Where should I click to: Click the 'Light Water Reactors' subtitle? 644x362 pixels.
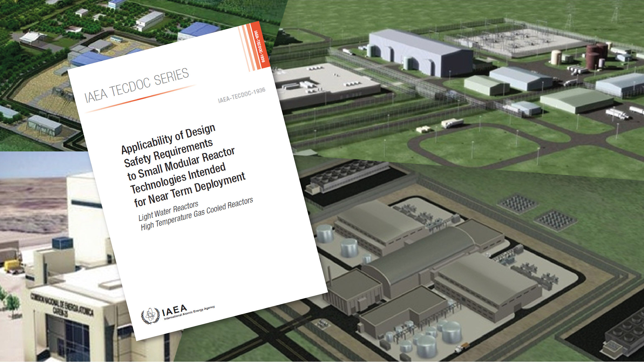(168, 211)
